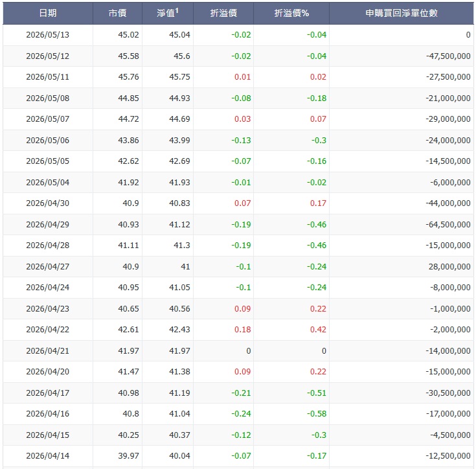Click market price 41.11
Viewport: 476px width, 469px height.
[x=128, y=246]
